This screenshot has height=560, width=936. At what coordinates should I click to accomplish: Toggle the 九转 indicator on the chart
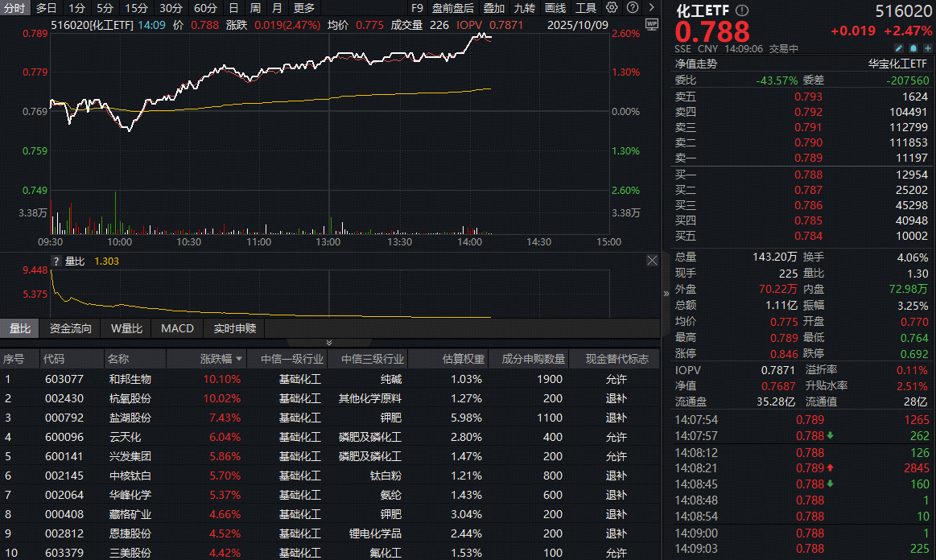point(524,8)
